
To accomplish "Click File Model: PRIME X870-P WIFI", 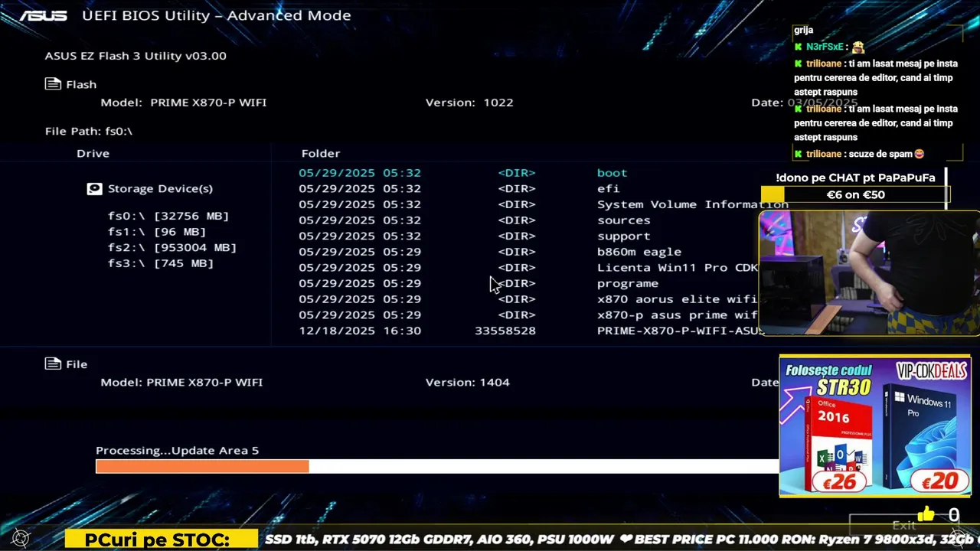I will pyautogui.click(x=181, y=382).
